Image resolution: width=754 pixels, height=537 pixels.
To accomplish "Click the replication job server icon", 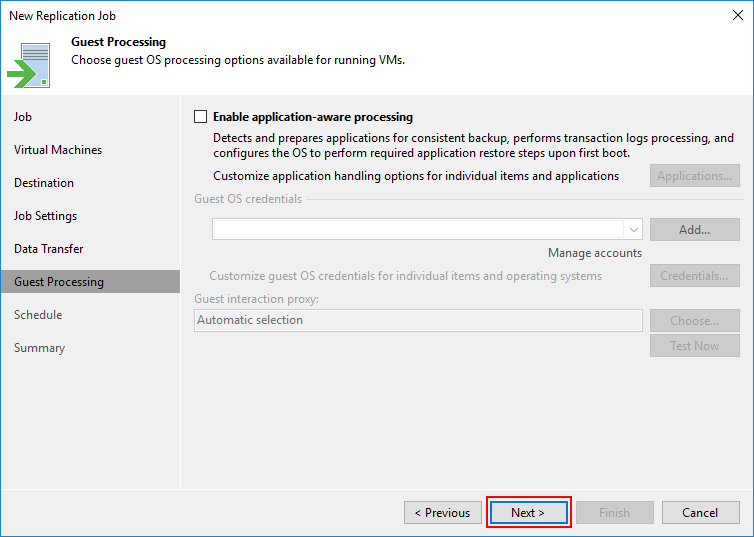I will coord(29,65).
